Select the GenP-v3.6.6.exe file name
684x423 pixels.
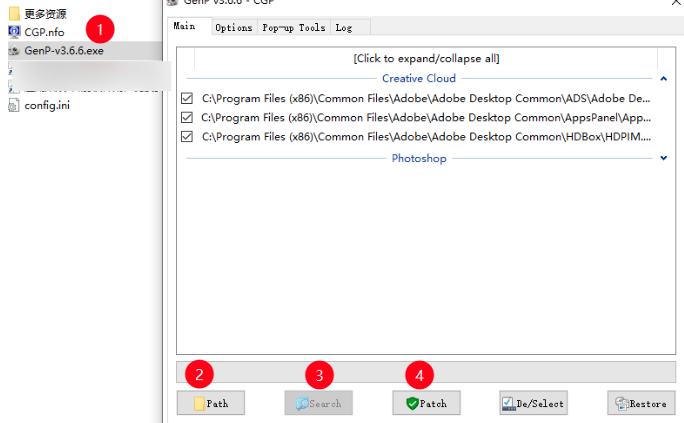(x=64, y=51)
